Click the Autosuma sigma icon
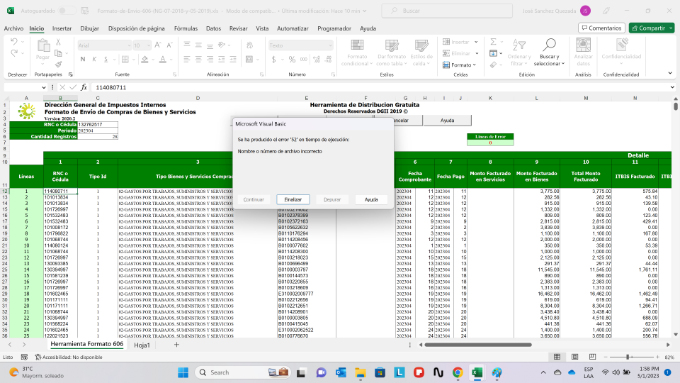 coord(493,42)
